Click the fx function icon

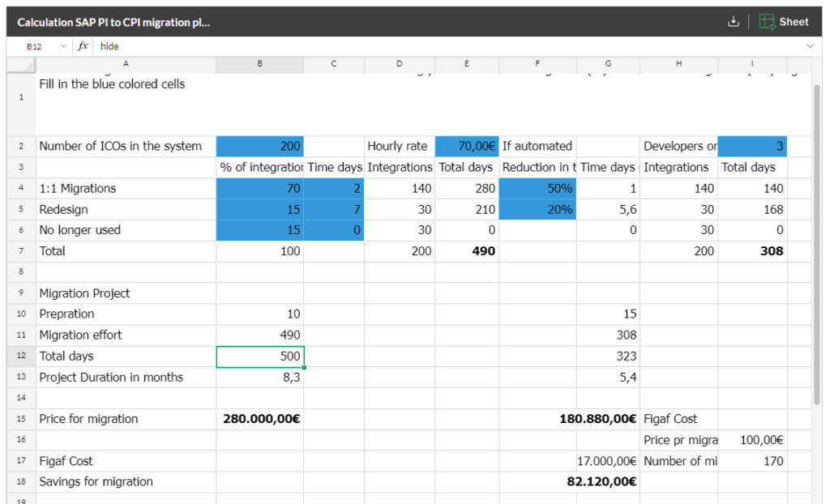pyautogui.click(x=83, y=46)
